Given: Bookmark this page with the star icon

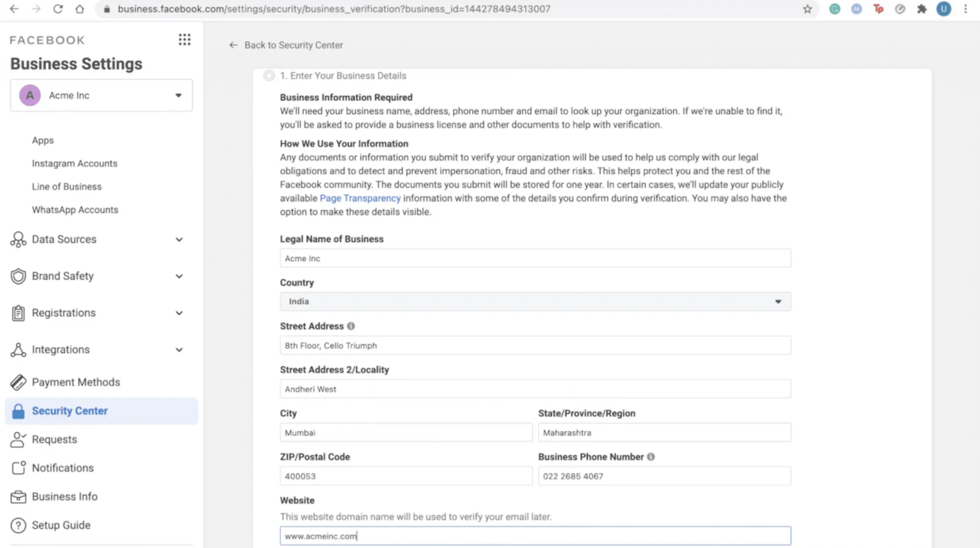Looking at the screenshot, I should point(807,9).
